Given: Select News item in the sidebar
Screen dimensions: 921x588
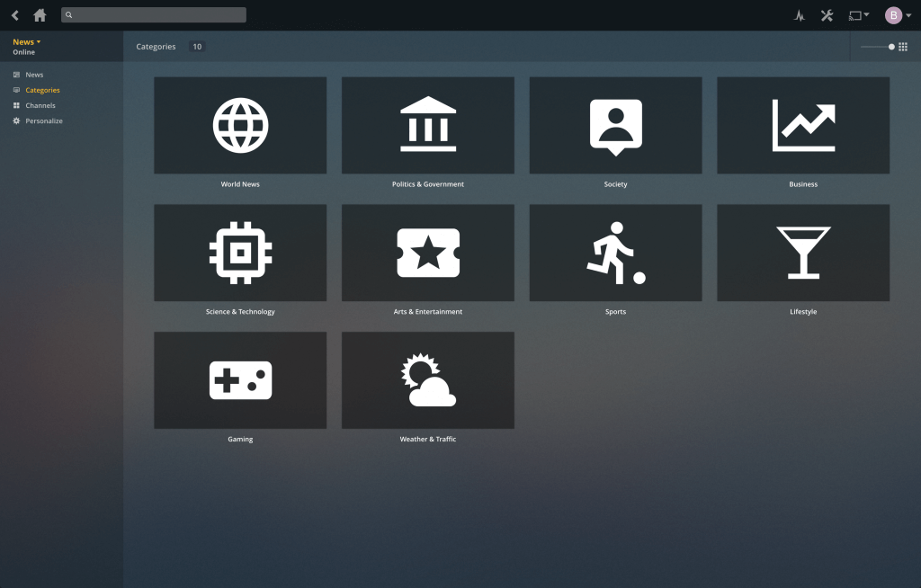Looking at the screenshot, I should (34, 75).
